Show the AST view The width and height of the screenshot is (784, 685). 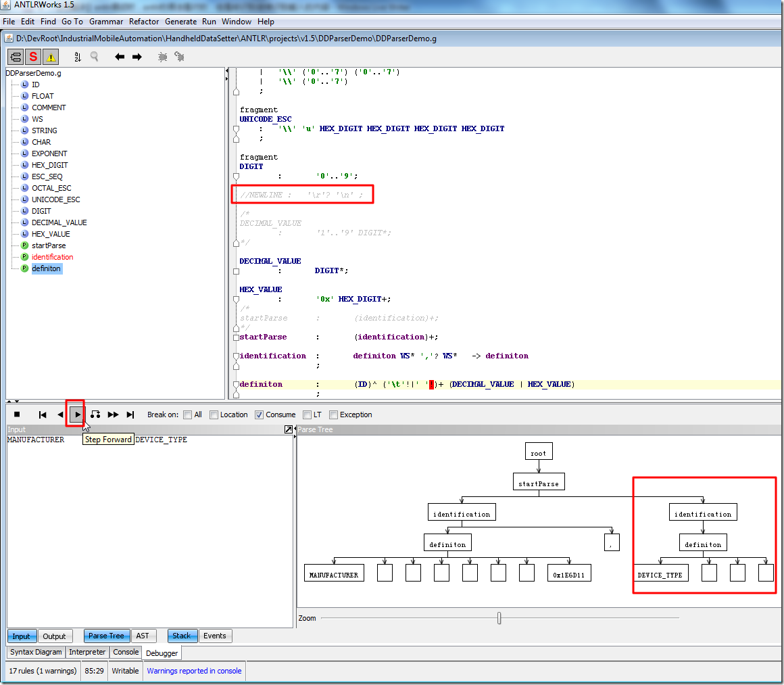coord(143,636)
